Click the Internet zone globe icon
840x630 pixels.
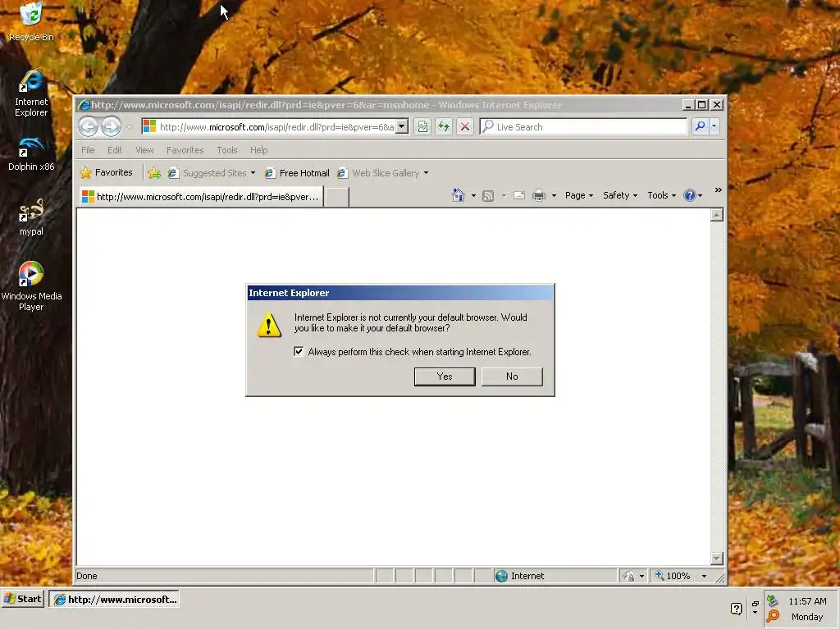coord(501,576)
